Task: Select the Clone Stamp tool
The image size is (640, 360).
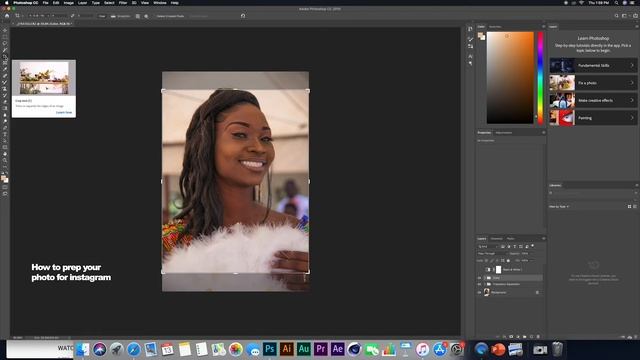Action: [5, 89]
